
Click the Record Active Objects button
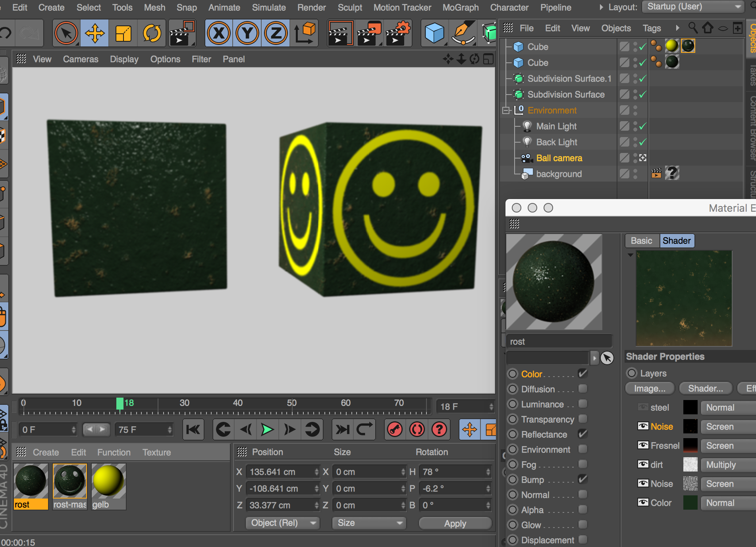pyautogui.click(x=395, y=429)
